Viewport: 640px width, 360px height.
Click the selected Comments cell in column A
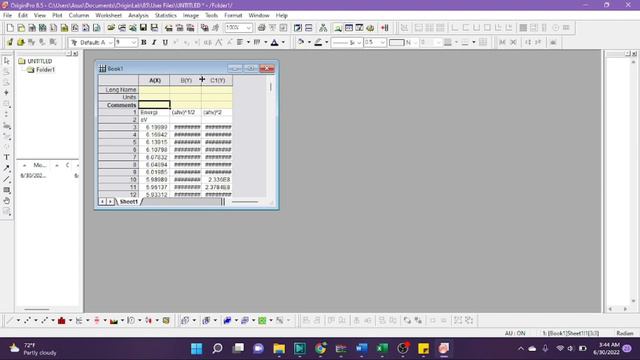154,105
